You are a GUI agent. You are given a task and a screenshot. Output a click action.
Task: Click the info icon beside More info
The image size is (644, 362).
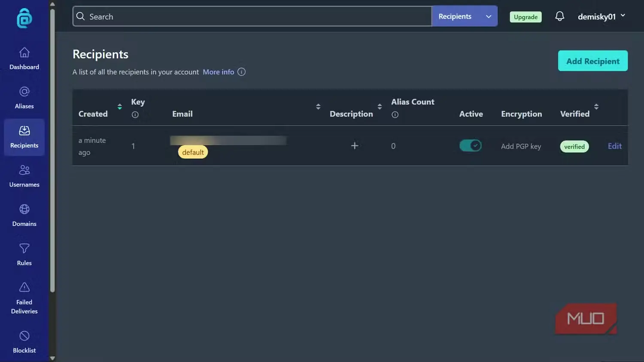[x=241, y=72]
